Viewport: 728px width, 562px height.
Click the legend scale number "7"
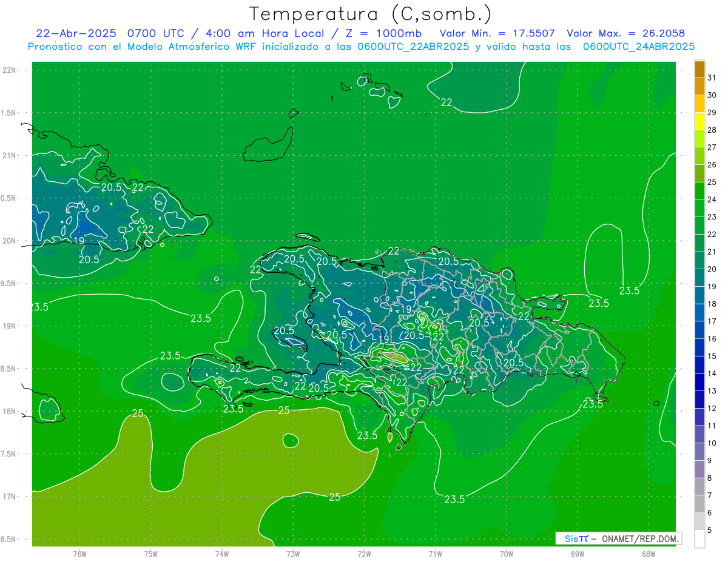click(710, 495)
